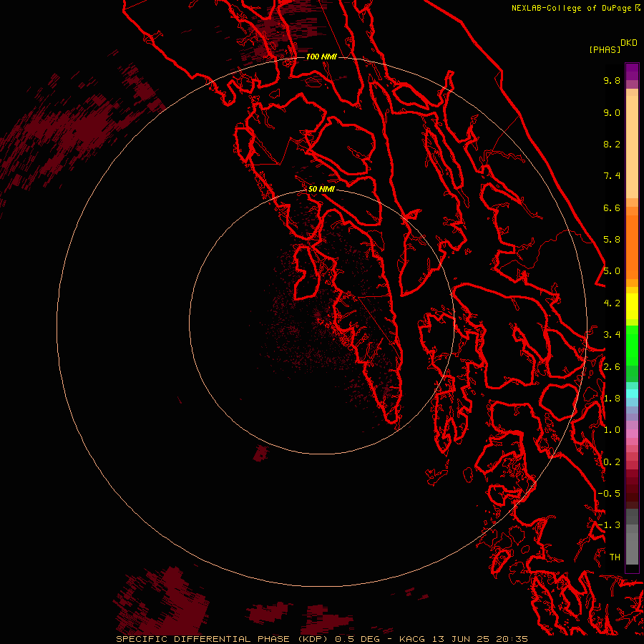
Task: Select the 100 NMI range ring label
Action: (321, 57)
